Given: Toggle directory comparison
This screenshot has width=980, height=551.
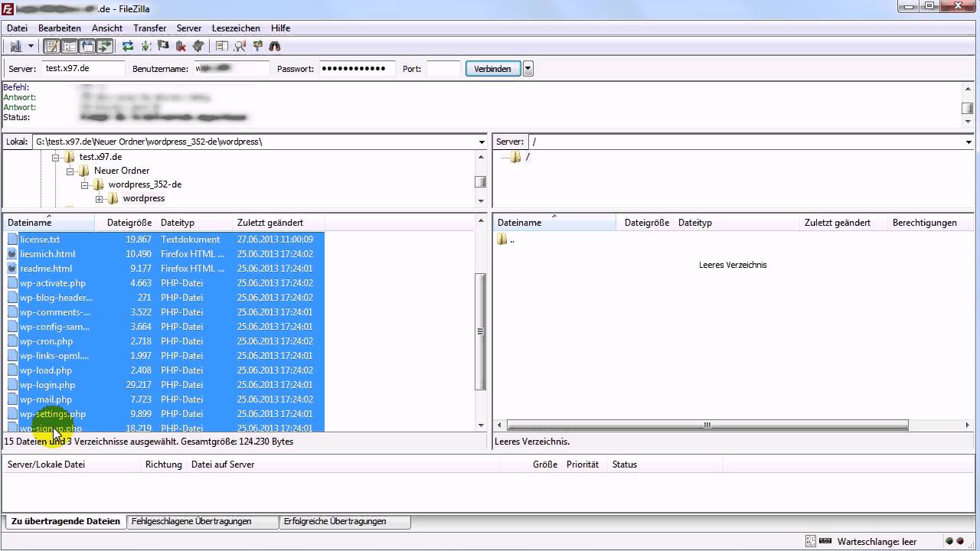Looking at the screenshot, I should tap(240, 46).
